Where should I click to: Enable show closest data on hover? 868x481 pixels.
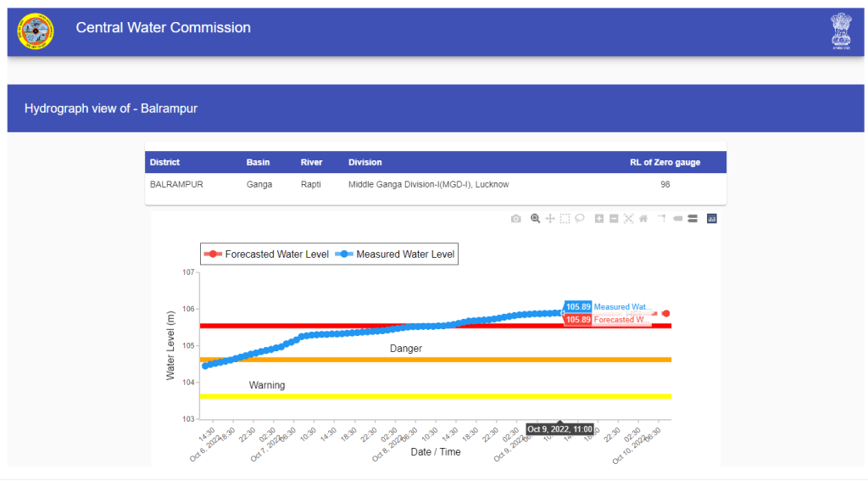tap(678, 219)
